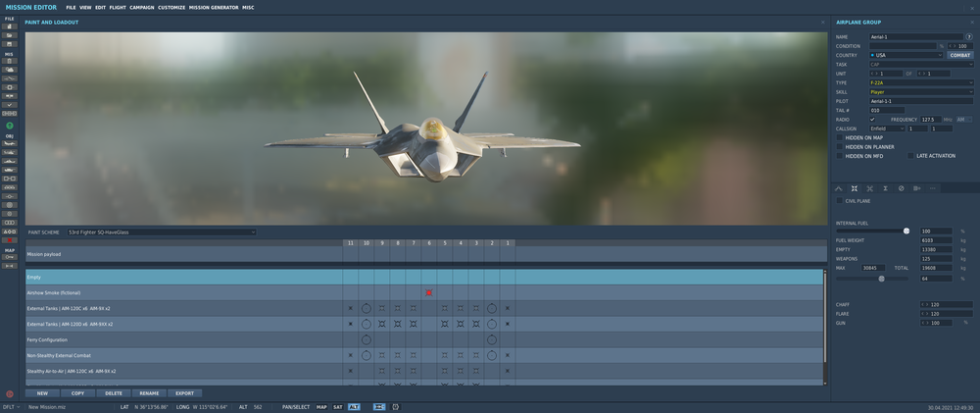
Task: Open the Flight menu
Action: point(118,8)
